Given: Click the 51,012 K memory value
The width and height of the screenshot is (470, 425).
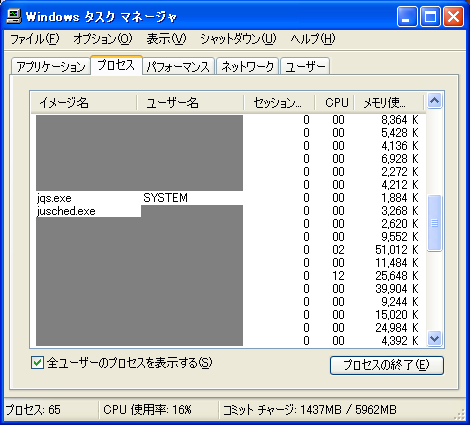Looking at the screenshot, I should click(397, 250).
